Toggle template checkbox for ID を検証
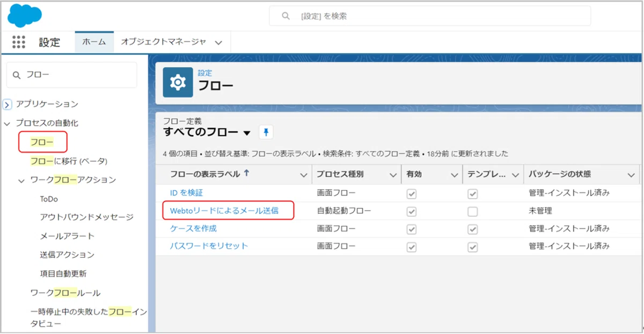 coord(473,194)
